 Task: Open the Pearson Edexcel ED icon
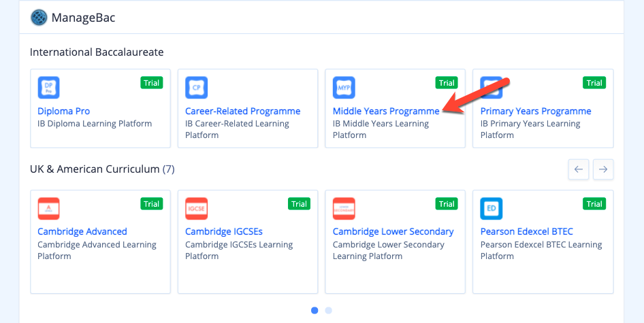[x=492, y=209]
